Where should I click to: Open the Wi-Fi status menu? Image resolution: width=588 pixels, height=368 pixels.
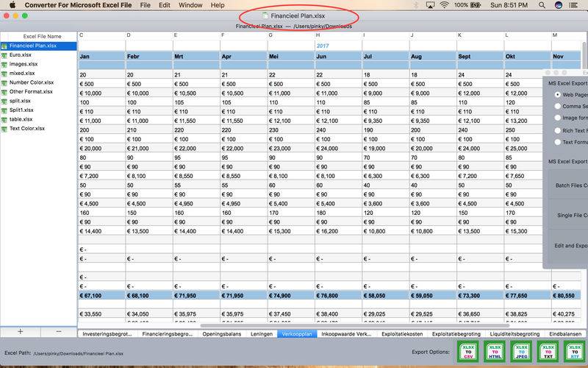tap(445, 5)
